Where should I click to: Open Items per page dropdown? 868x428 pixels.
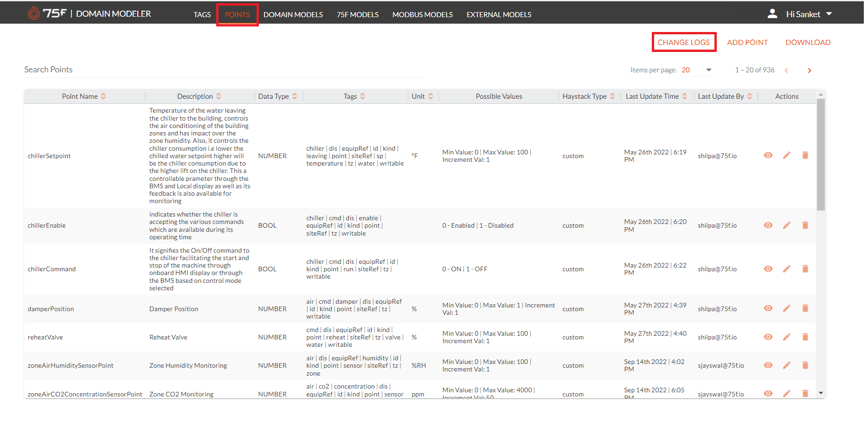tap(696, 70)
